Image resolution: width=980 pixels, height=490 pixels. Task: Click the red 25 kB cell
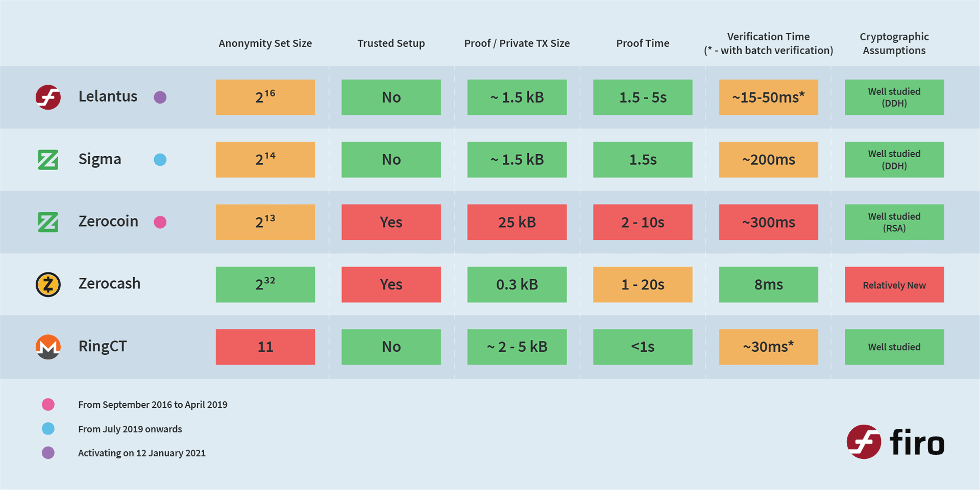coord(517,222)
